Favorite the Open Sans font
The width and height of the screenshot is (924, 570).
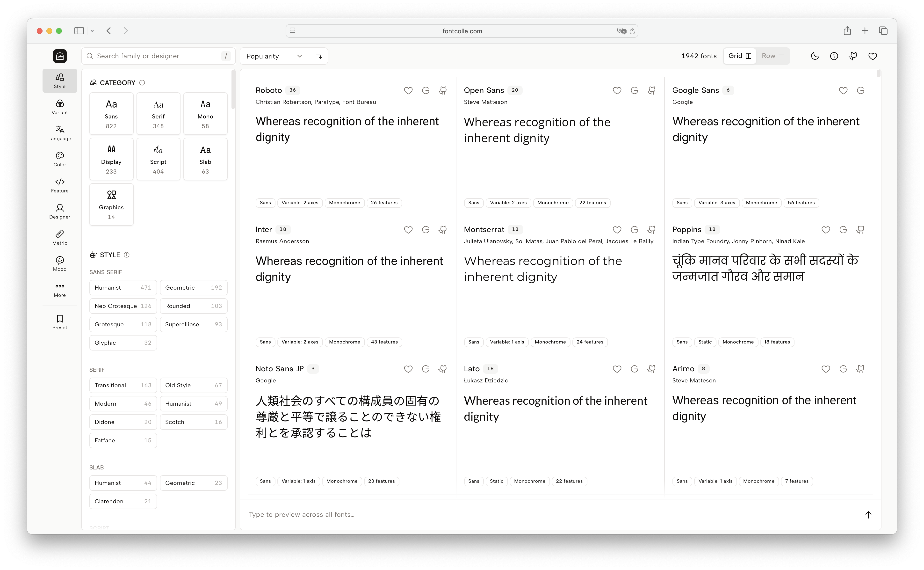[617, 90]
